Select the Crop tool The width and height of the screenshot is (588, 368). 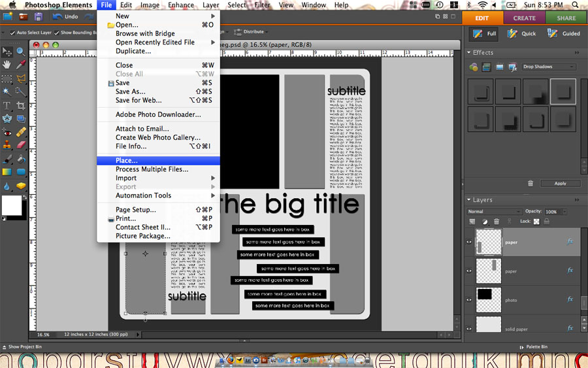21,105
